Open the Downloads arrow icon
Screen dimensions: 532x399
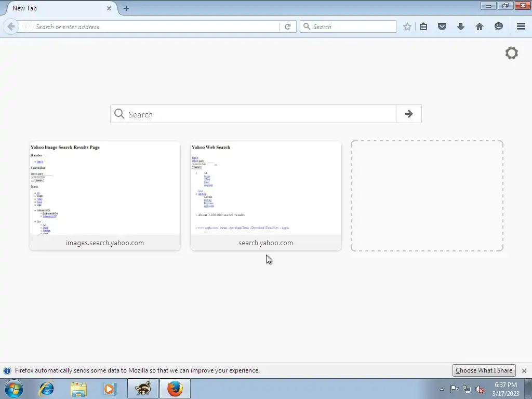pos(460,26)
